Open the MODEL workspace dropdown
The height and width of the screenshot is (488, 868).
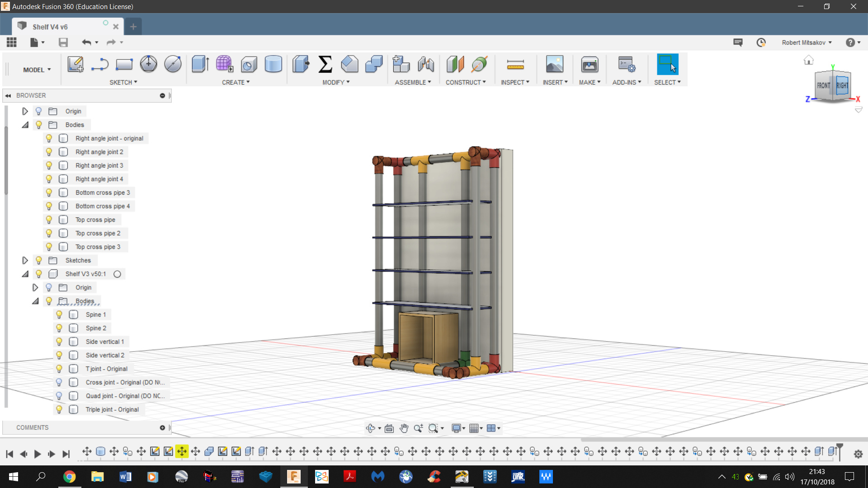pos(37,70)
